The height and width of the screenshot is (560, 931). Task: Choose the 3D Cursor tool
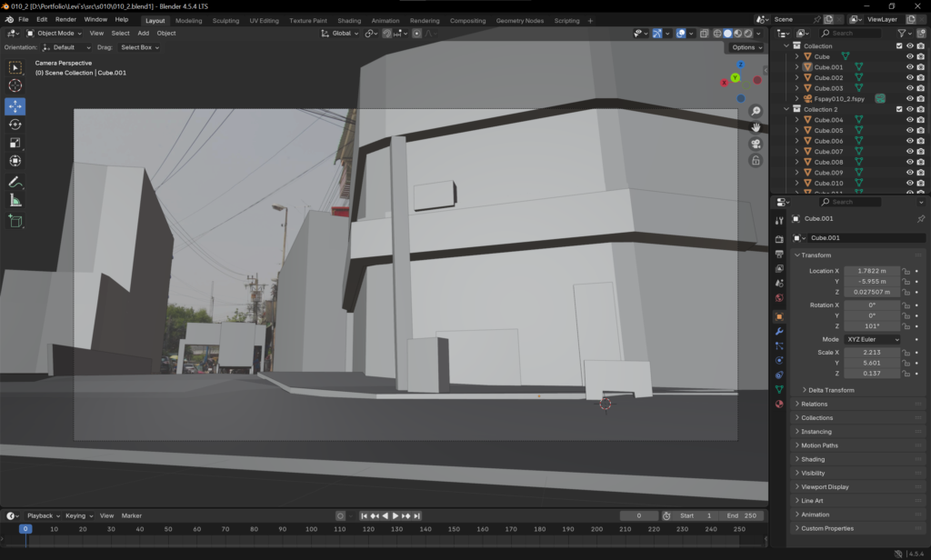[x=15, y=85]
